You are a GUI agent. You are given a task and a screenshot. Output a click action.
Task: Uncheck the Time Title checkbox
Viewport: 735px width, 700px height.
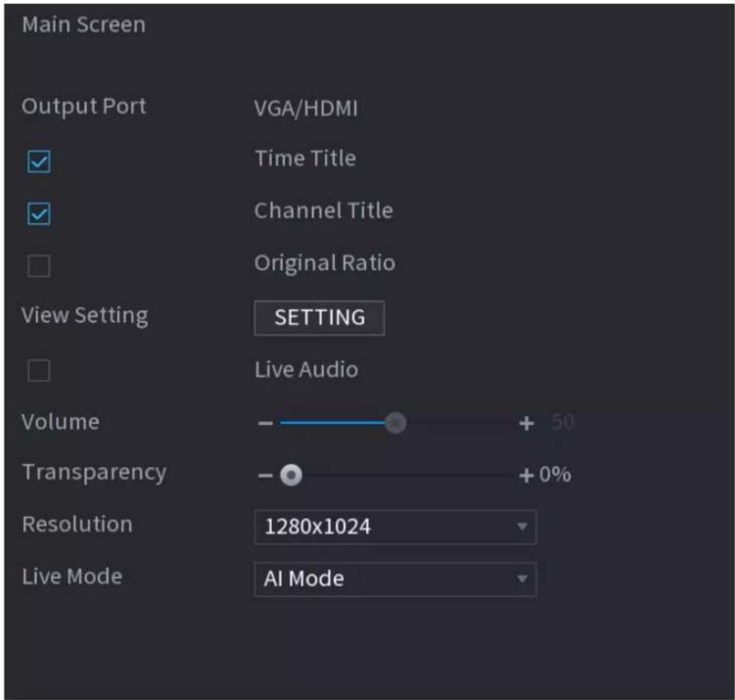(39, 161)
